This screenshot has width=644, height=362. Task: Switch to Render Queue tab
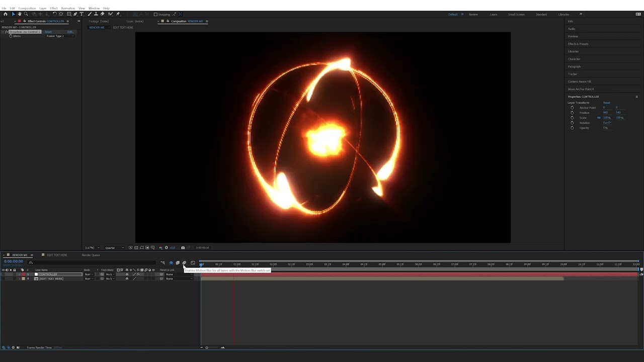(x=91, y=255)
